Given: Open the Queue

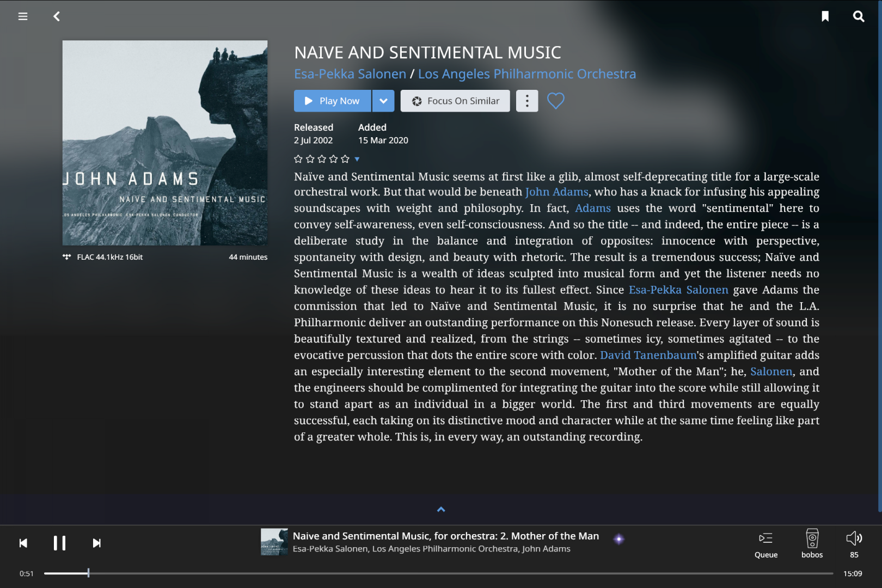Looking at the screenshot, I should point(766,544).
